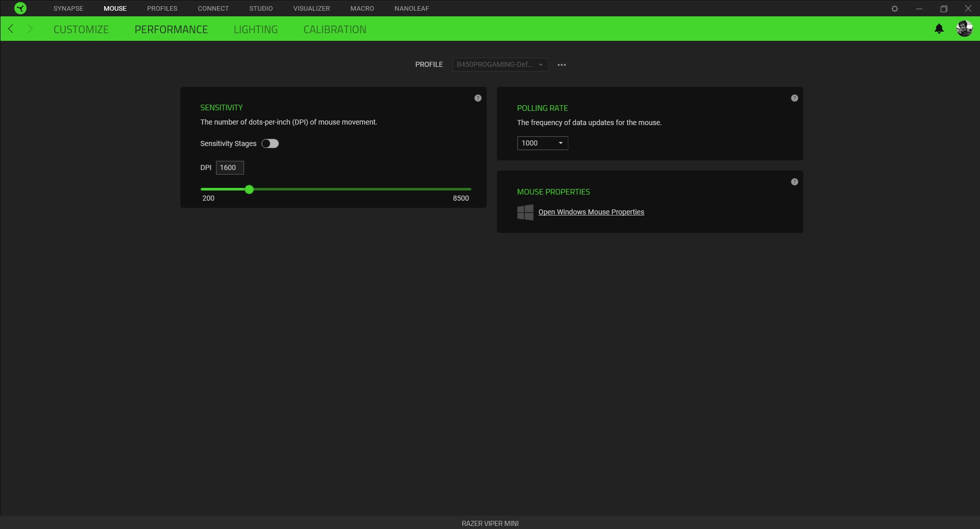The width and height of the screenshot is (980, 529).
Task: Open the Studio tab
Action: pos(261,9)
